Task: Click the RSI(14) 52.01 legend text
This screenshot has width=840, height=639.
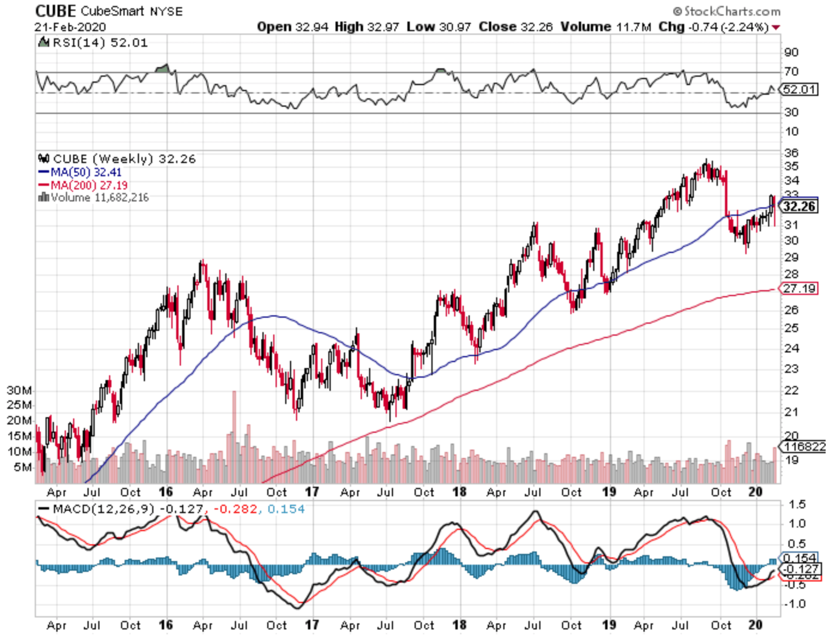Action: click(100, 43)
